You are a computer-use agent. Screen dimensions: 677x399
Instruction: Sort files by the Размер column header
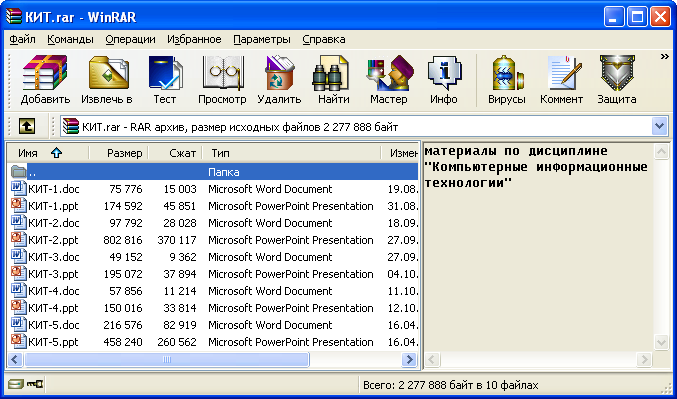point(118,153)
